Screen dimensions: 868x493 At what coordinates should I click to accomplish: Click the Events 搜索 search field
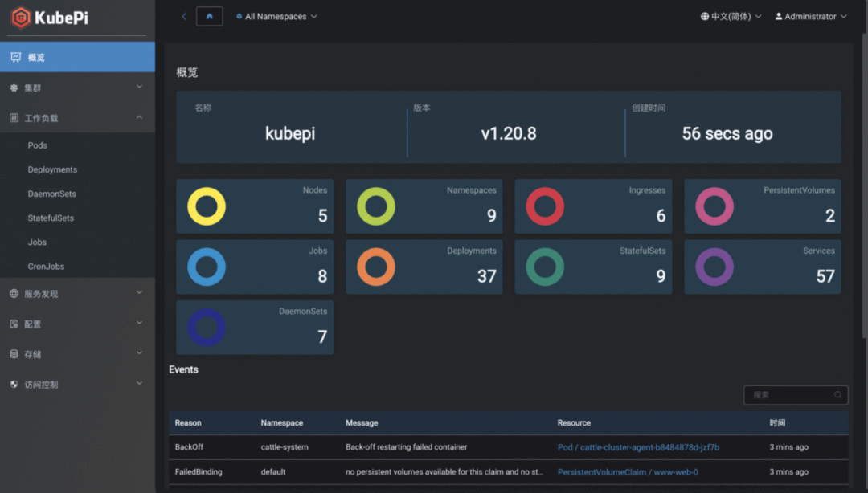click(x=796, y=394)
